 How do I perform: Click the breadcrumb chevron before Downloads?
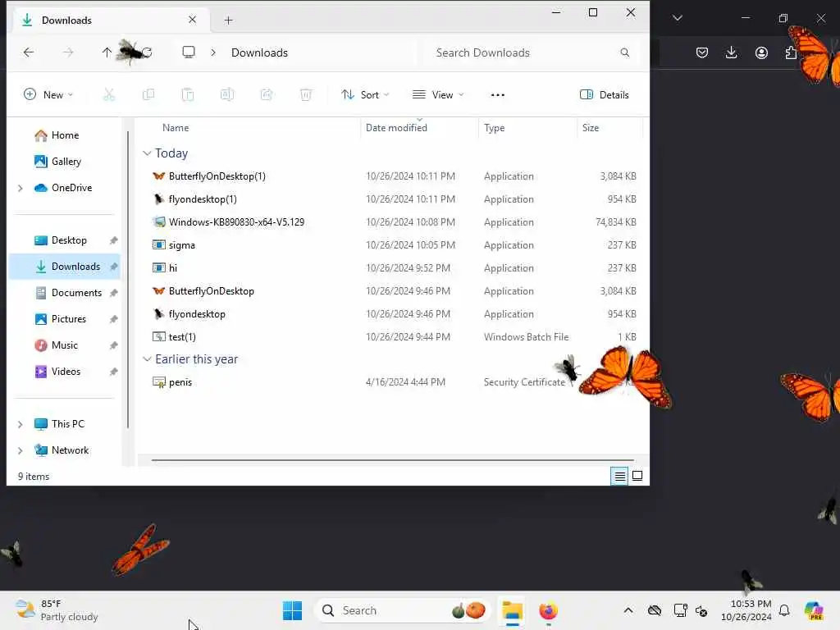pyautogui.click(x=213, y=52)
